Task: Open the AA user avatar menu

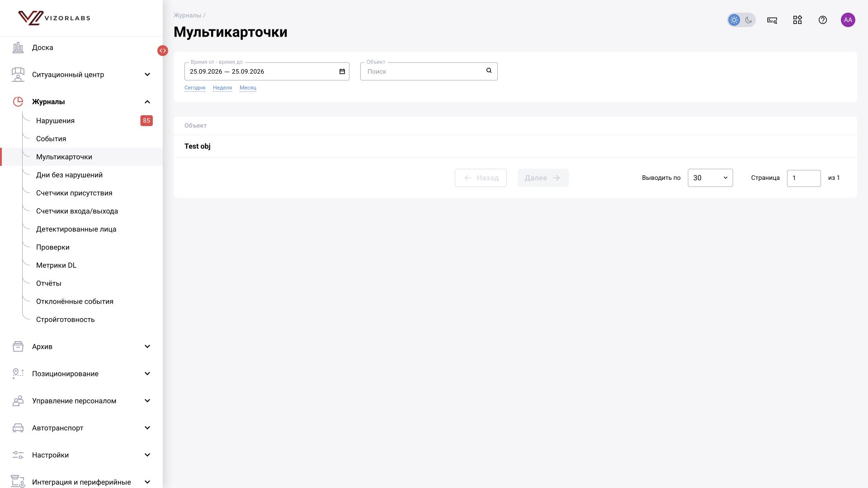Action: pos(848,20)
